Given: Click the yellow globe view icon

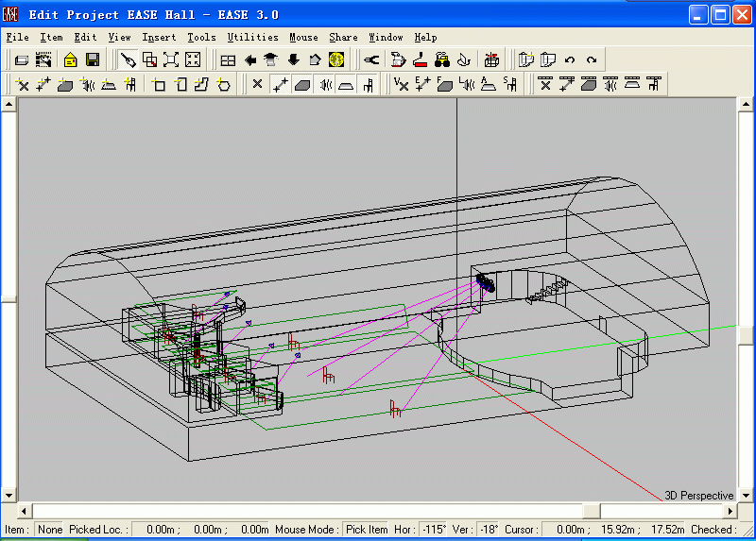Looking at the screenshot, I should point(336,59).
